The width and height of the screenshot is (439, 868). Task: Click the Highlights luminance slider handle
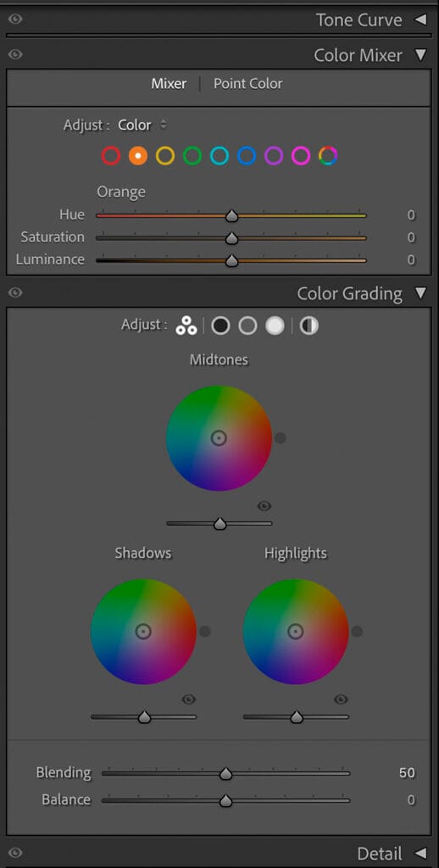click(x=297, y=717)
